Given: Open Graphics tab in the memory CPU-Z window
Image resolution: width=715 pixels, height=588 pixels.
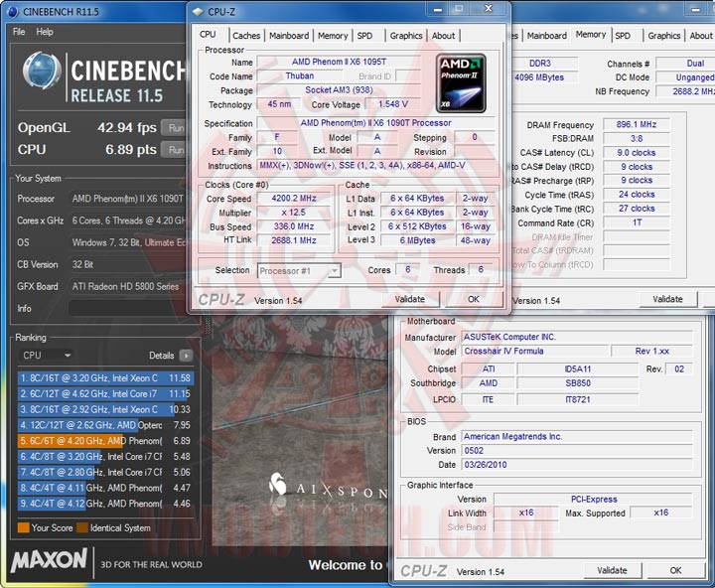Looking at the screenshot, I should [664, 36].
